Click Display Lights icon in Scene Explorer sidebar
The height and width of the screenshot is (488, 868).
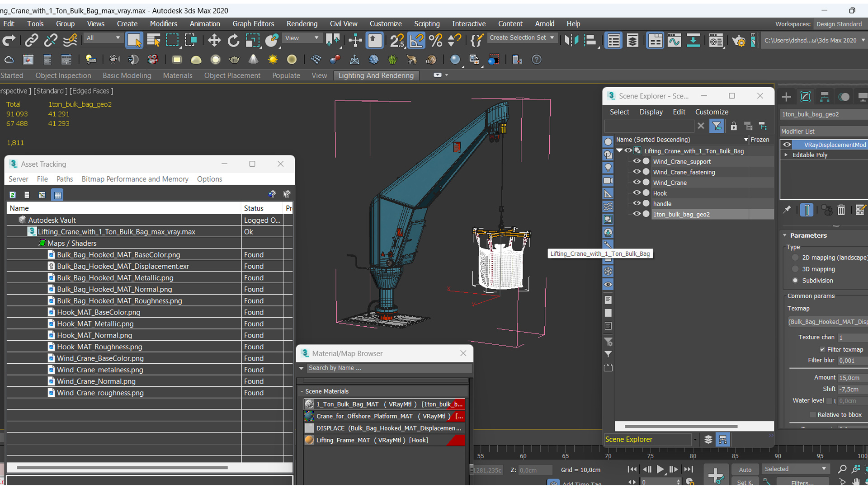coord(608,168)
